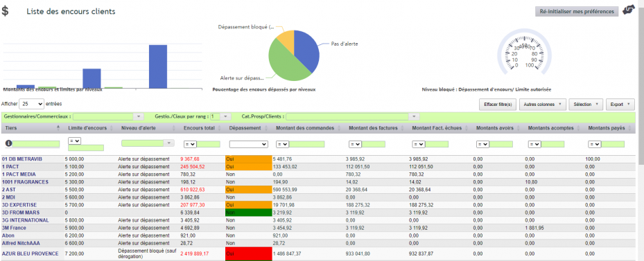Click the red Oui cell for AZUR BLEU PROVENCE
The image size is (644, 261).
click(x=248, y=253)
